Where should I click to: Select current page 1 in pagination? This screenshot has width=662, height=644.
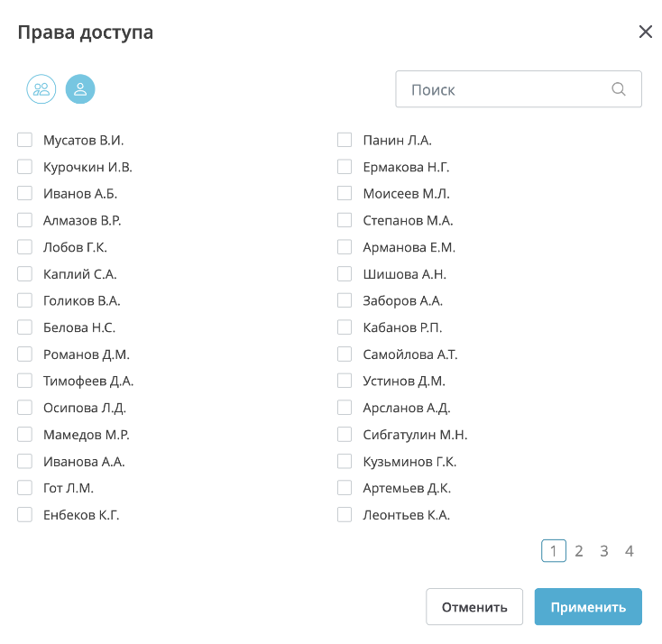tap(554, 551)
